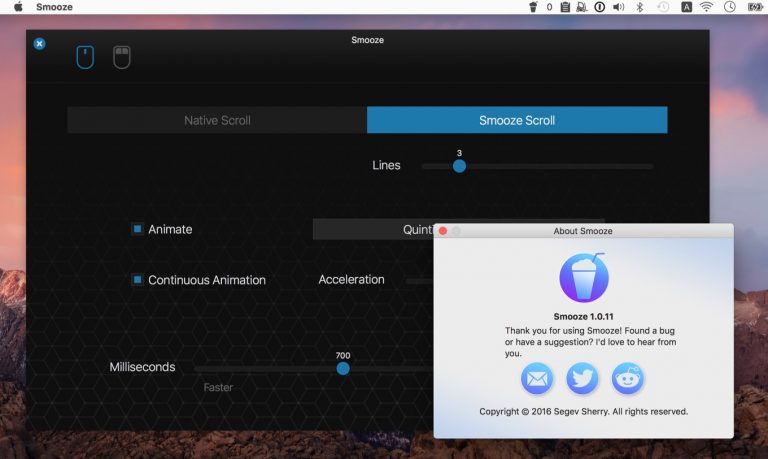Click the Bluetooth icon in menu bar
This screenshot has width=768, height=459.
tap(640, 7)
